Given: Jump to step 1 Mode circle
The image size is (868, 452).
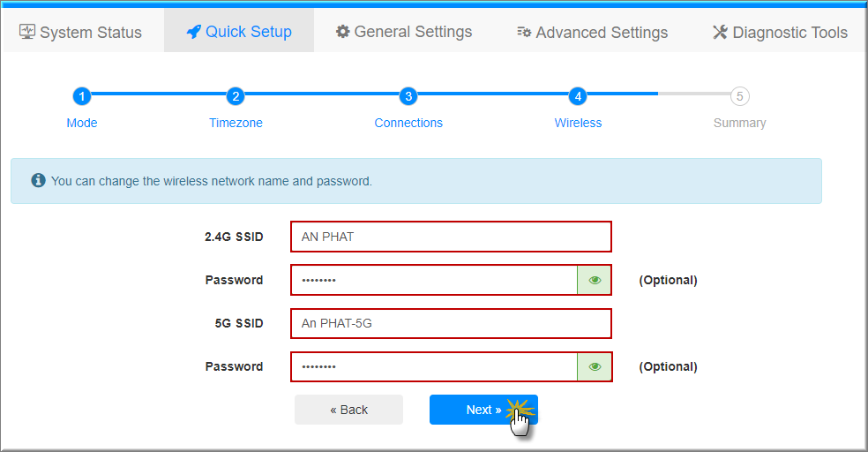Looking at the screenshot, I should tap(81, 96).
